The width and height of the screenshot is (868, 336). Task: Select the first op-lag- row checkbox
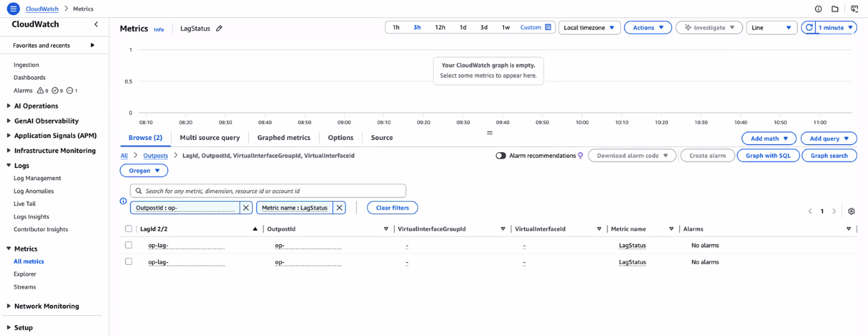point(129,246)
